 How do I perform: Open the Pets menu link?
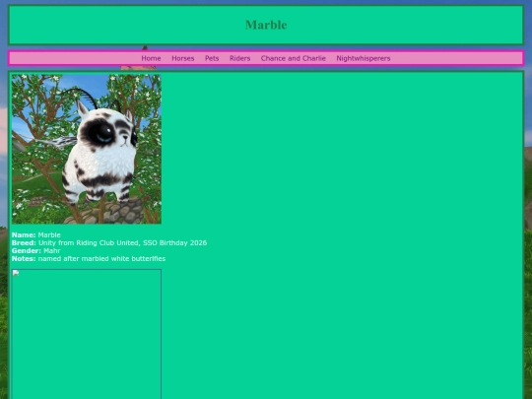point(212,58)
